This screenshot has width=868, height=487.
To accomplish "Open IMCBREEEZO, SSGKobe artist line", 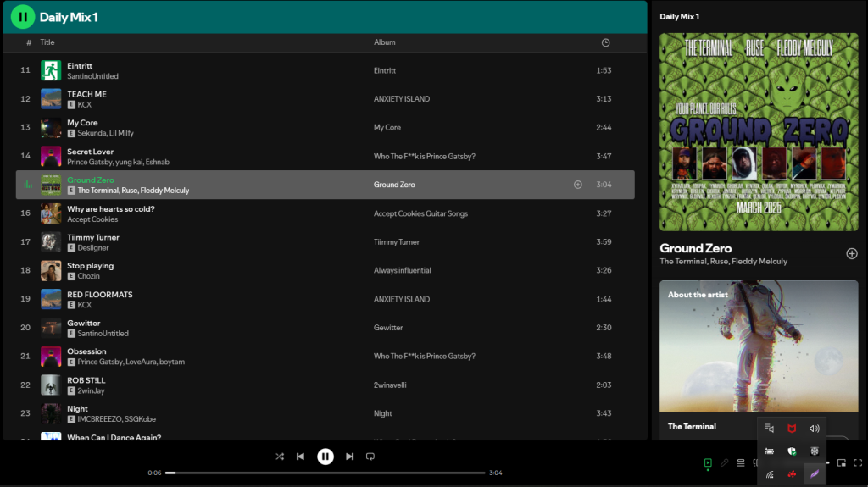I will pos(116,419).
